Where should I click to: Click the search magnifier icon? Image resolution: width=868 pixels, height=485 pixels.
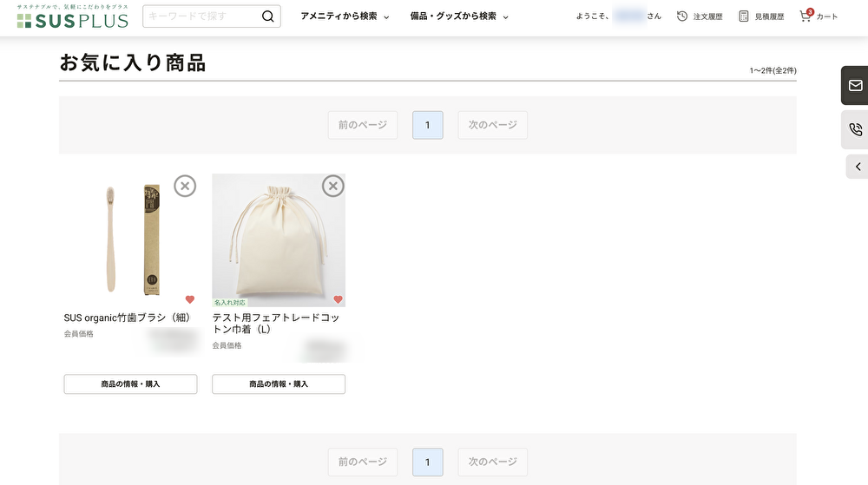tap(267, 16)
